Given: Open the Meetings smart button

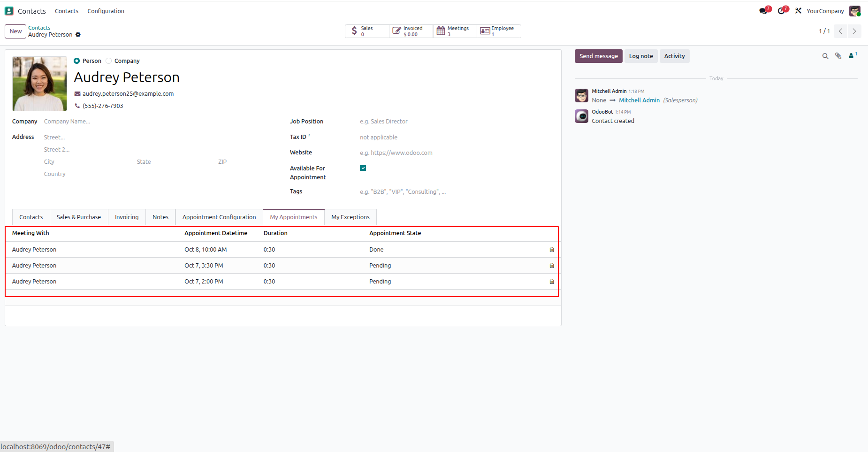Looking at the screenshot, I should [x=455, y=31].
